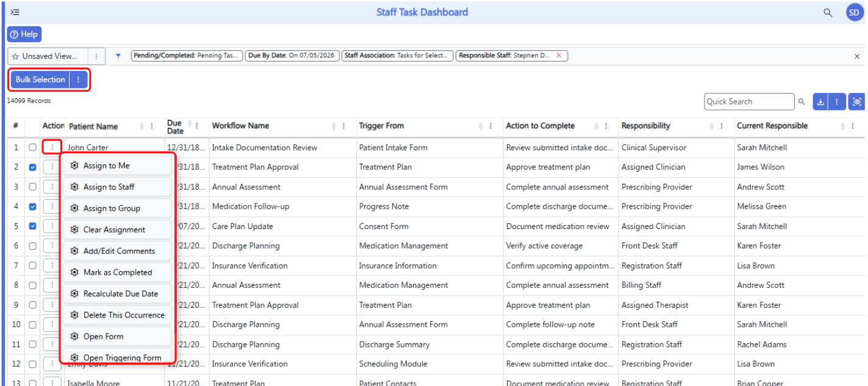
Task: Open the SD user avatar menu
Action: point(855,12)
